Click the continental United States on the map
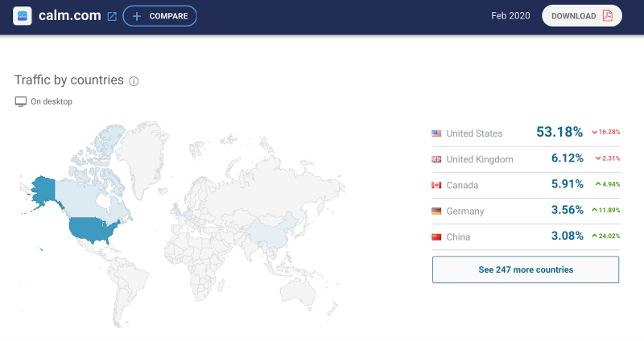This screenshot has width=644, height=341. click(93, 230)
